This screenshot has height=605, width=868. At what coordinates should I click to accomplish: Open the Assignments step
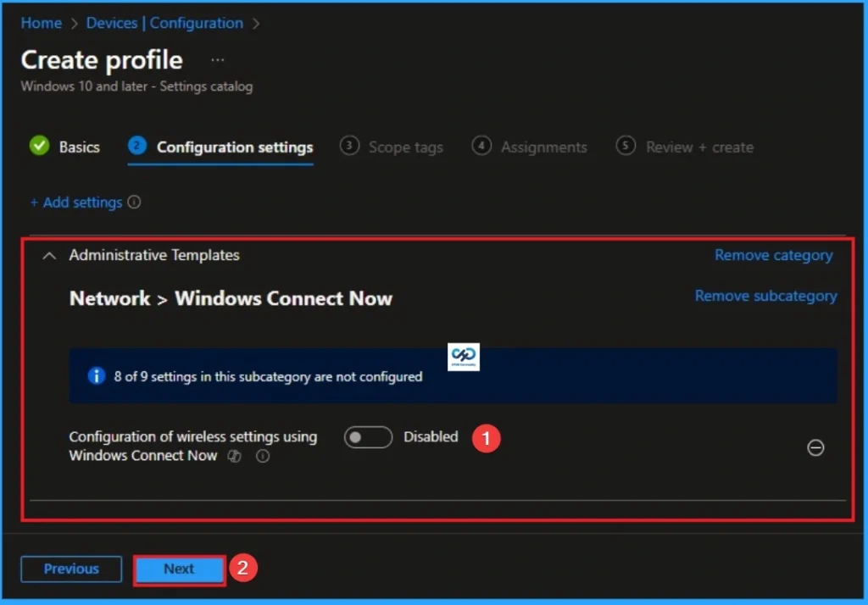542,147
